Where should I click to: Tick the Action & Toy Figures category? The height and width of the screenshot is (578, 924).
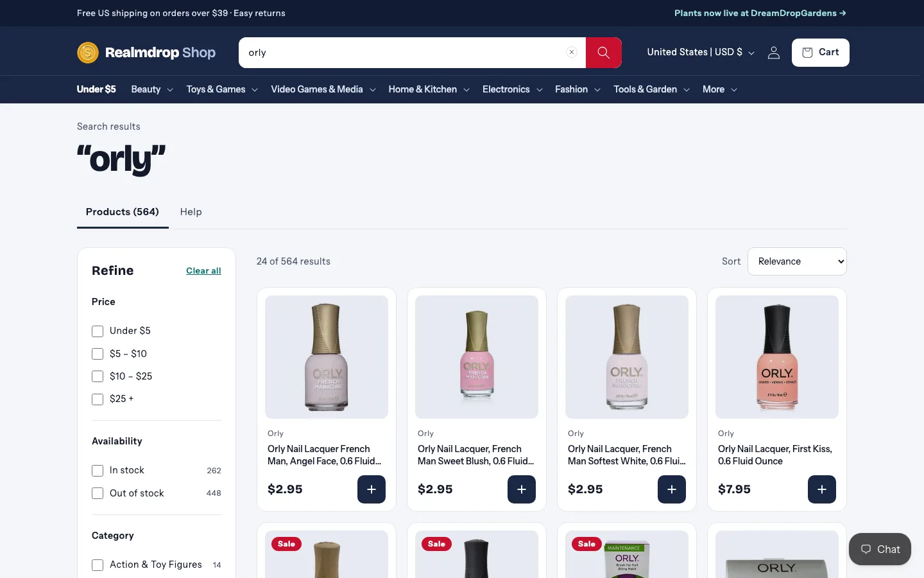coord(98,565)
